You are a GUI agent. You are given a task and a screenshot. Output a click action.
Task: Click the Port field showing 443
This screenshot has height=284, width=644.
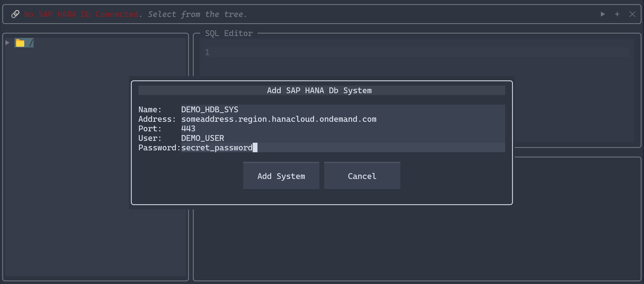[x=343, y=128]
